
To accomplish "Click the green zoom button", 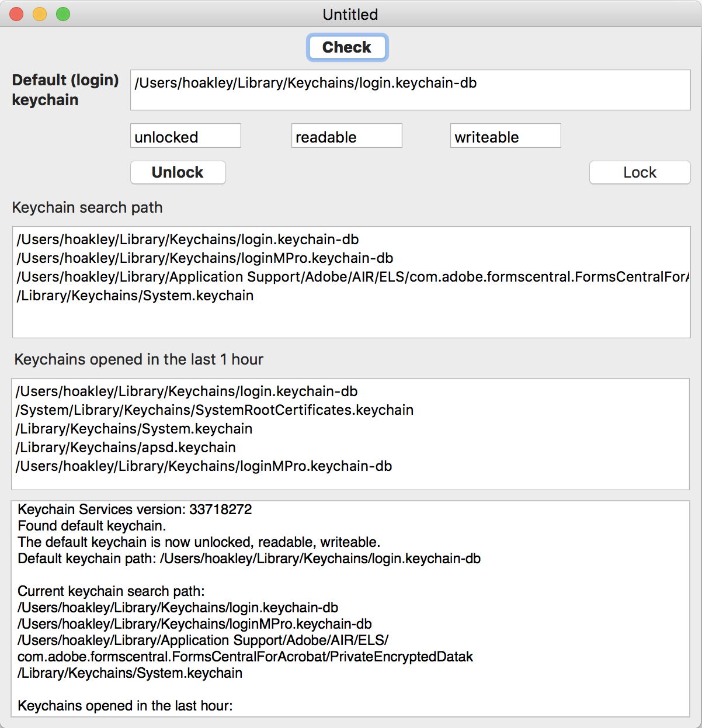I will click(63, 13).
